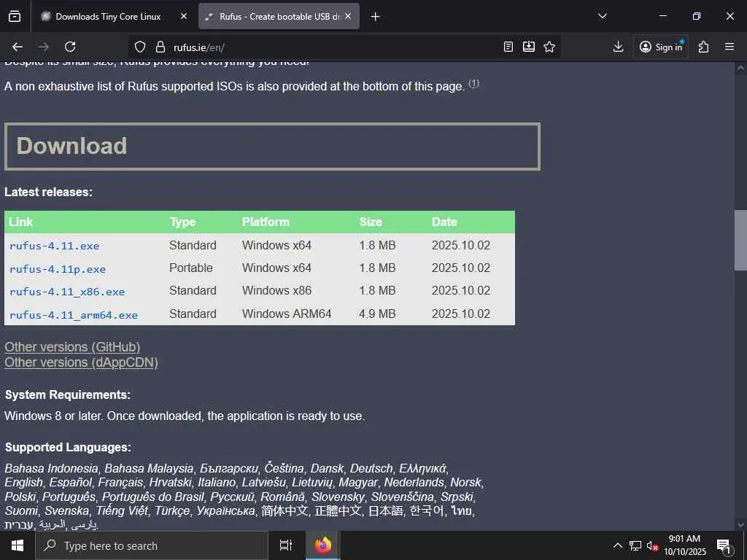The width and height of the screenshot is (747, 560).
Task: Show site security padlock info
Action: tap(160, 47)
